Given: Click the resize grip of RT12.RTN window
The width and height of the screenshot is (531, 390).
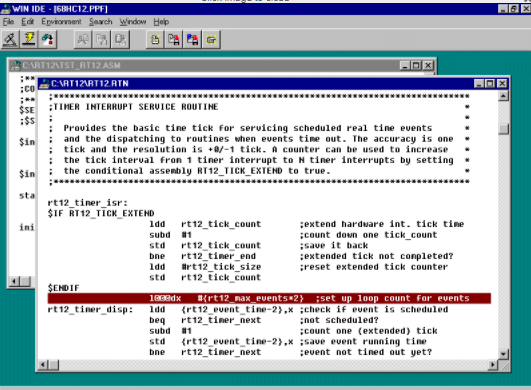Looking at the screenshot, I should (504, 366).
